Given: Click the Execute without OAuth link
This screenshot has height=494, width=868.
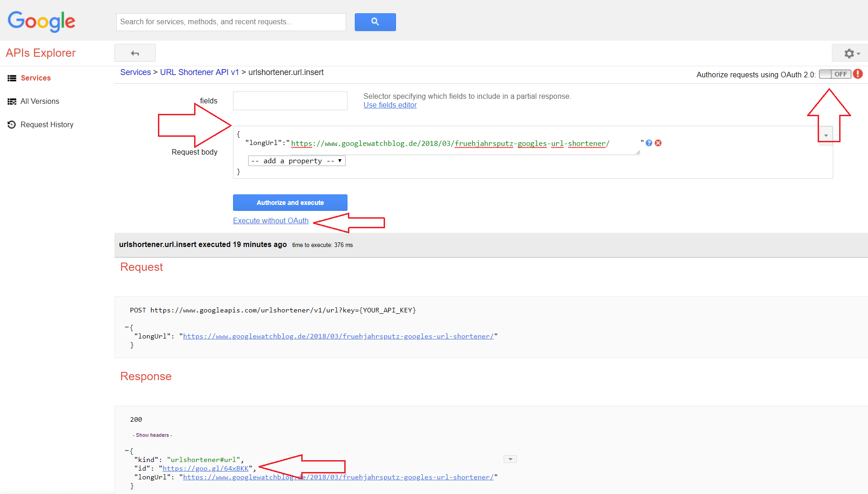Looking at the screenshot, I should pos(271,221).
